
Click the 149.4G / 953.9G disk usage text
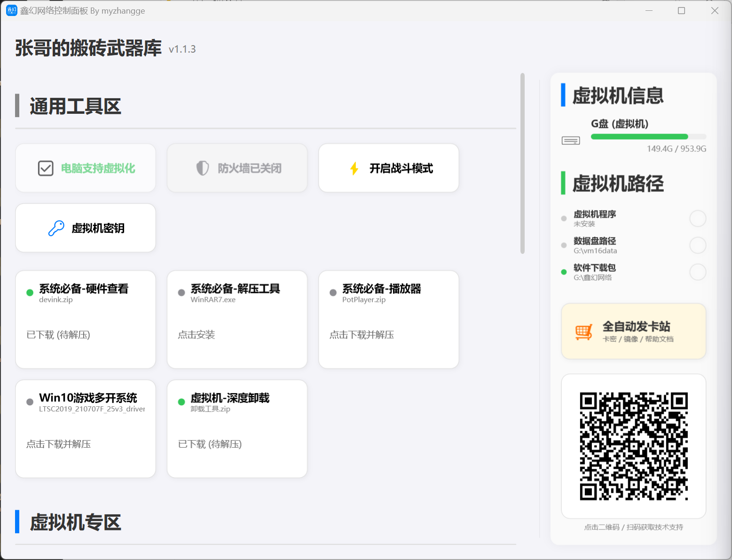coord(677,149)
